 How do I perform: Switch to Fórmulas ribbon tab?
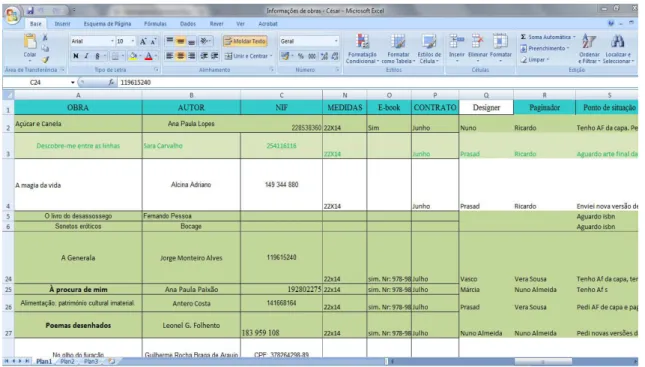click(155, 24)
